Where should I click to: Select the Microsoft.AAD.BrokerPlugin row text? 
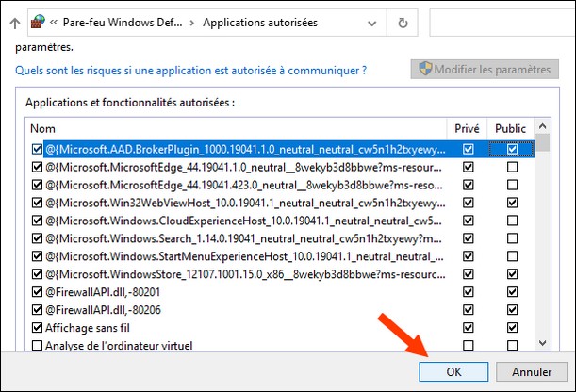click(245, 150)
